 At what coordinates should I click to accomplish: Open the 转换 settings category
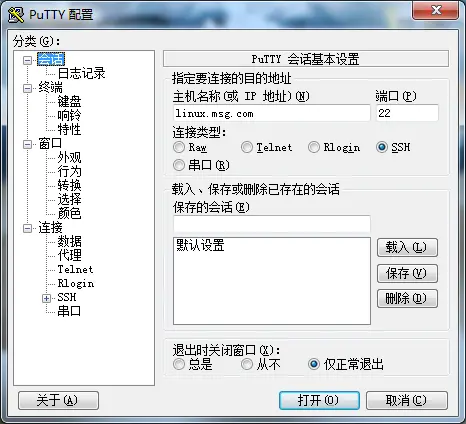point(69,185)
